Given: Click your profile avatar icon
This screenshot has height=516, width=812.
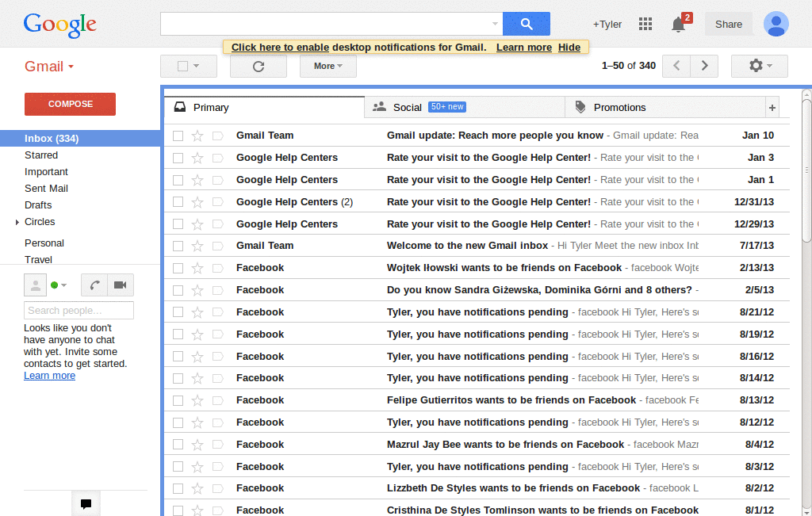Looking at the screenshot, I should (x=776, y=24).
